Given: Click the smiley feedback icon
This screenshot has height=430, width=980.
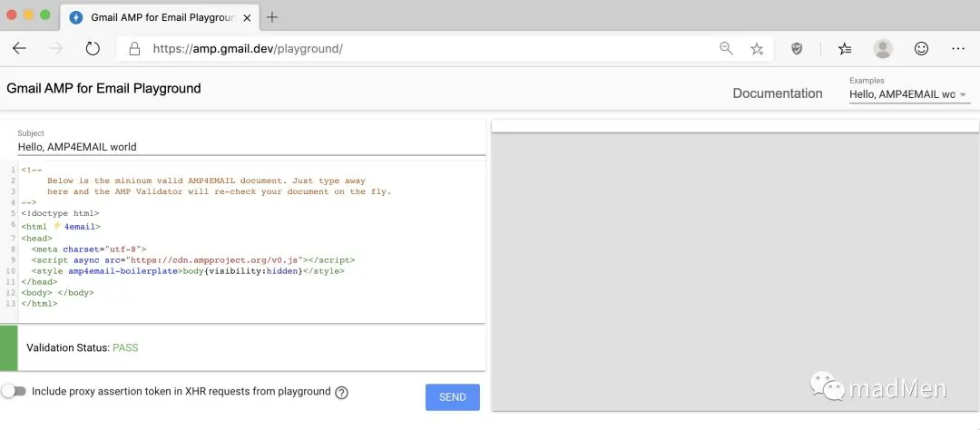Looking at the screenshot, I should [x=921, y=49].
